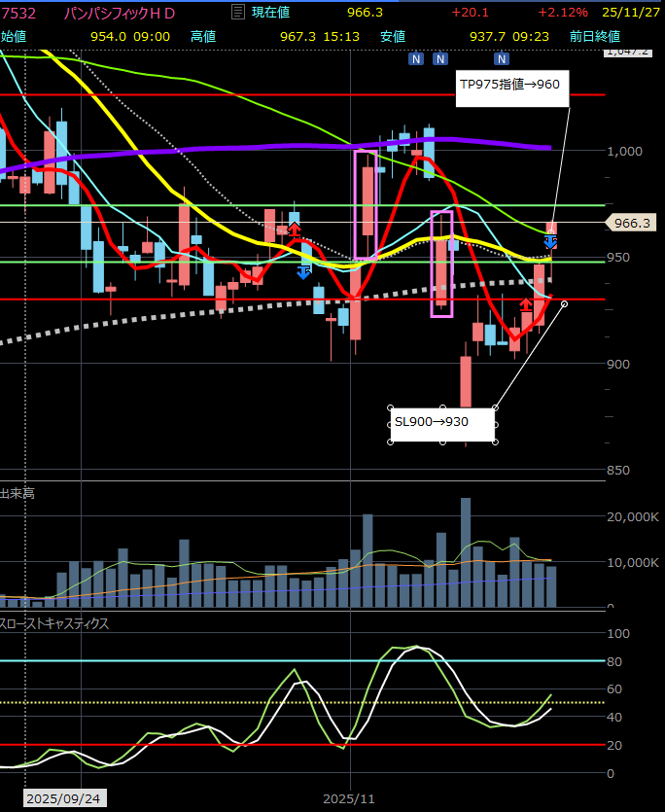Select the left pink rectangle drawing
The image size is (665, 812).
(x=366, y=204)
